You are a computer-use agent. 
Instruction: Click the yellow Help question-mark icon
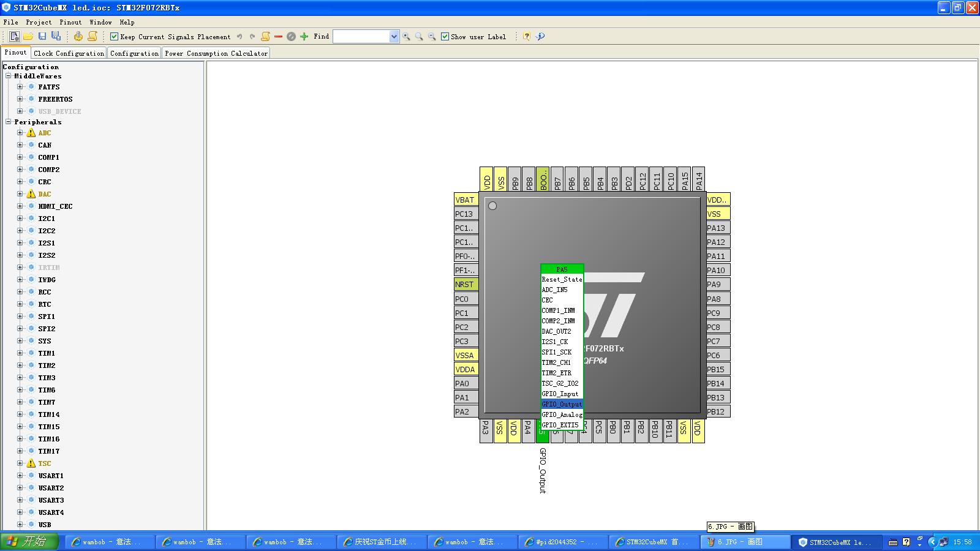[x=526, y=37]
